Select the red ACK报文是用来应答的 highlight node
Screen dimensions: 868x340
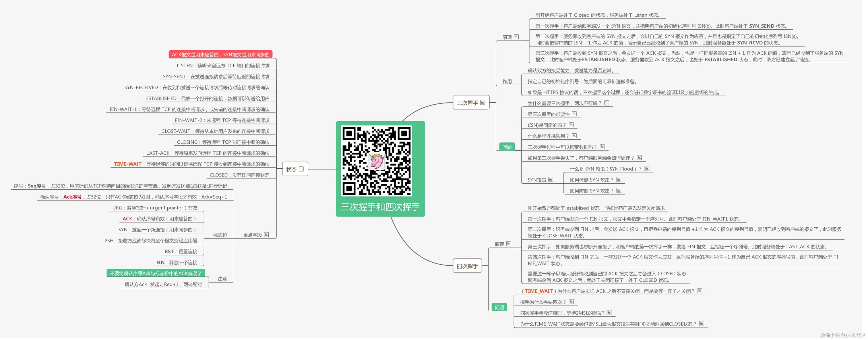click(x=221, y=54)
